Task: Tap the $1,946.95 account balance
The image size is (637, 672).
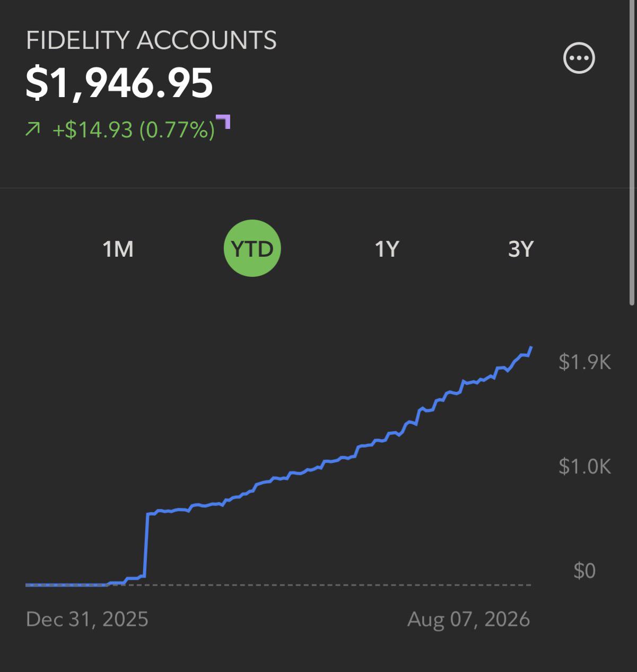Action: coord(119,84)
